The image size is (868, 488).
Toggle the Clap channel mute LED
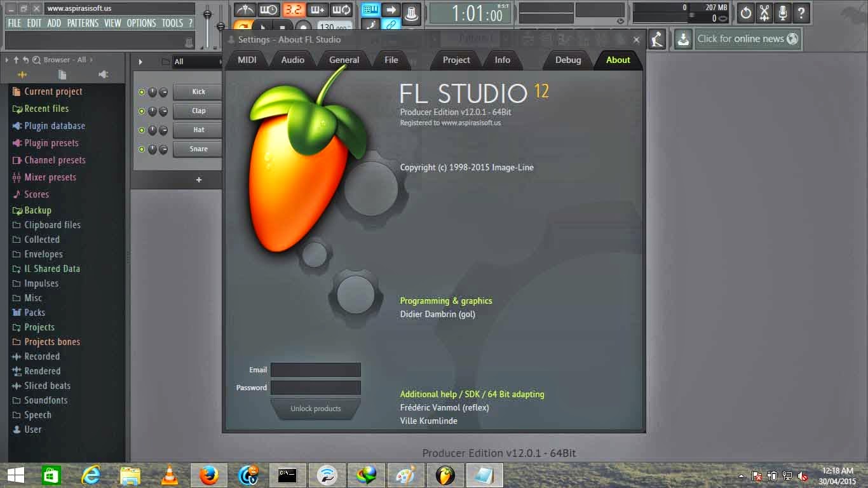(x=142, y=111)
